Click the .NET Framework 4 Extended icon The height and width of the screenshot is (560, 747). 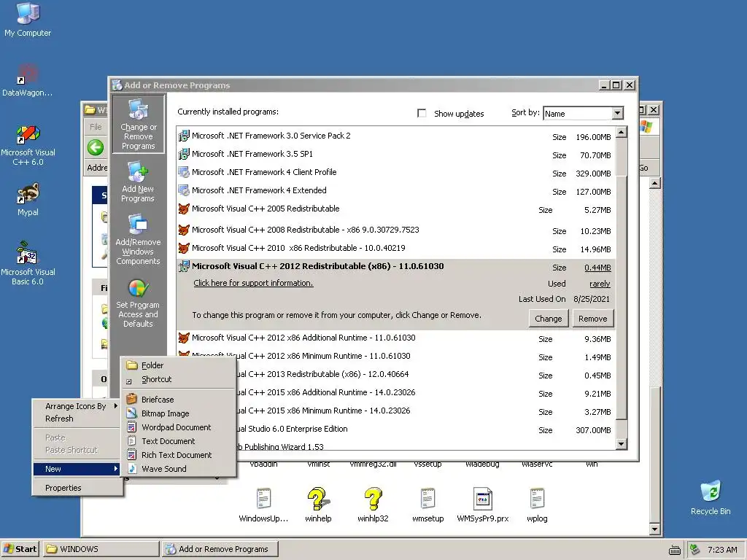point(183,190)
